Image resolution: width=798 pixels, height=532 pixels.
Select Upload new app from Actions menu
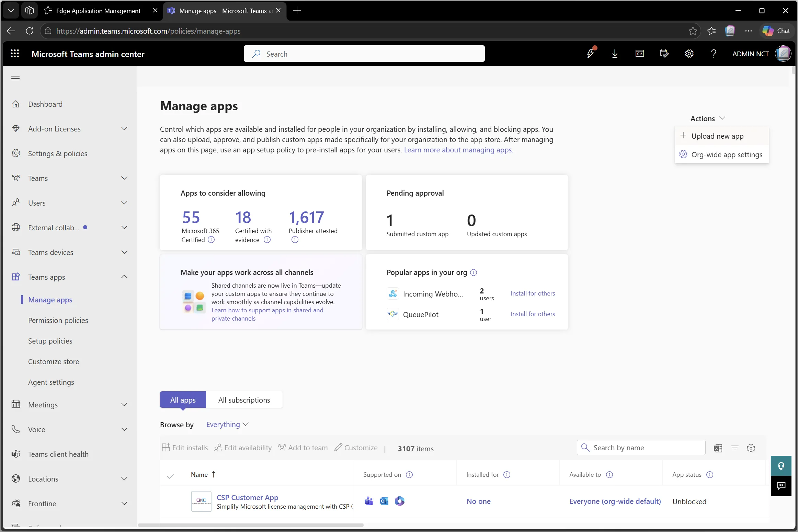click(721, 136)
